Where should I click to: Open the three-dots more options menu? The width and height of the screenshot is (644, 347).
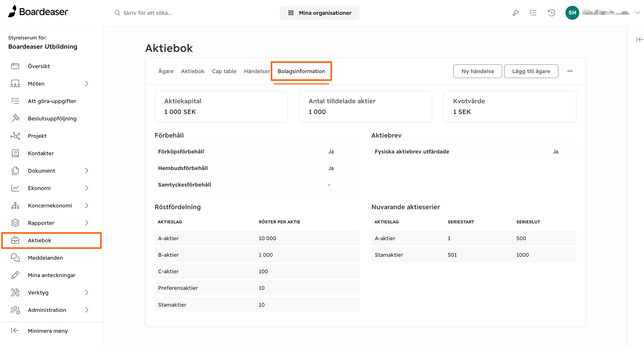(x=570, y=71)
